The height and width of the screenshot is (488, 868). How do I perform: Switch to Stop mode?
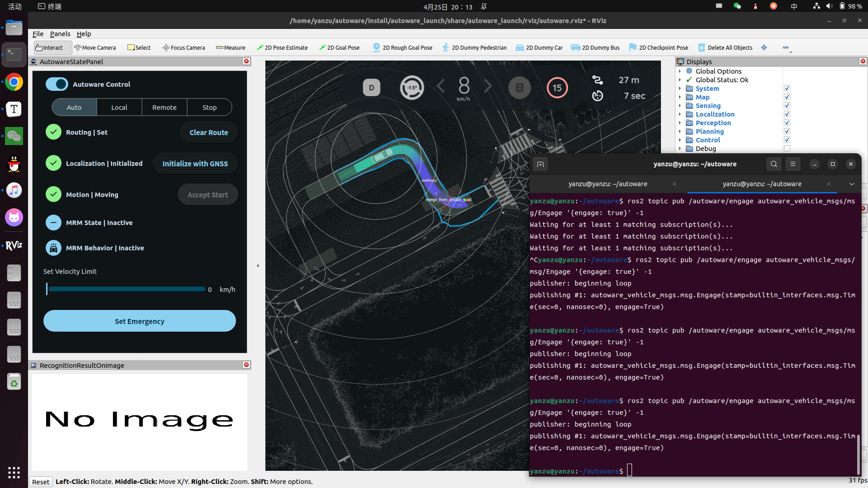[x=209, y=108]
